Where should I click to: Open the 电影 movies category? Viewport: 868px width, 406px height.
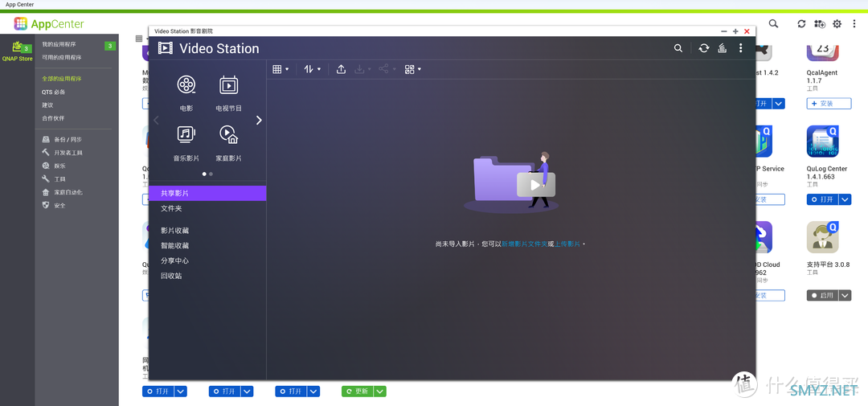[186, 92]
